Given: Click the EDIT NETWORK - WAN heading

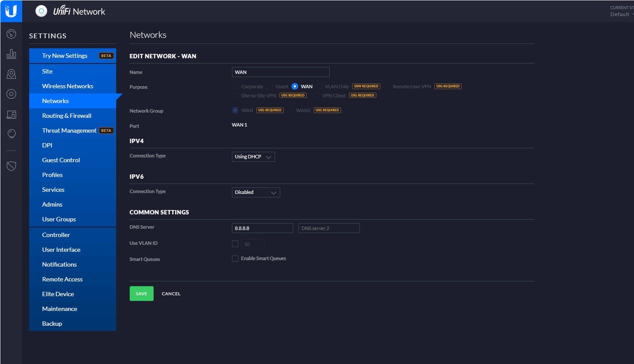Looking at the screenshot, I should click(x=163, y=56).
